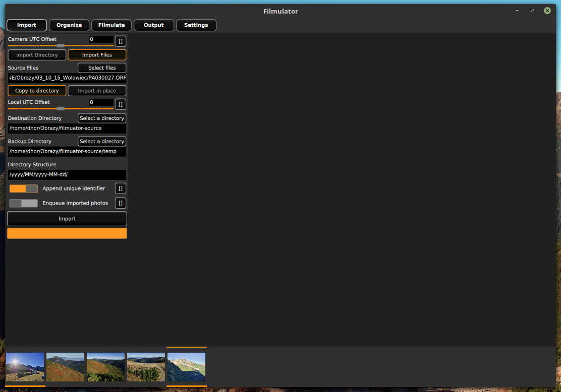Switch to the Import tab

pos(27,25)
